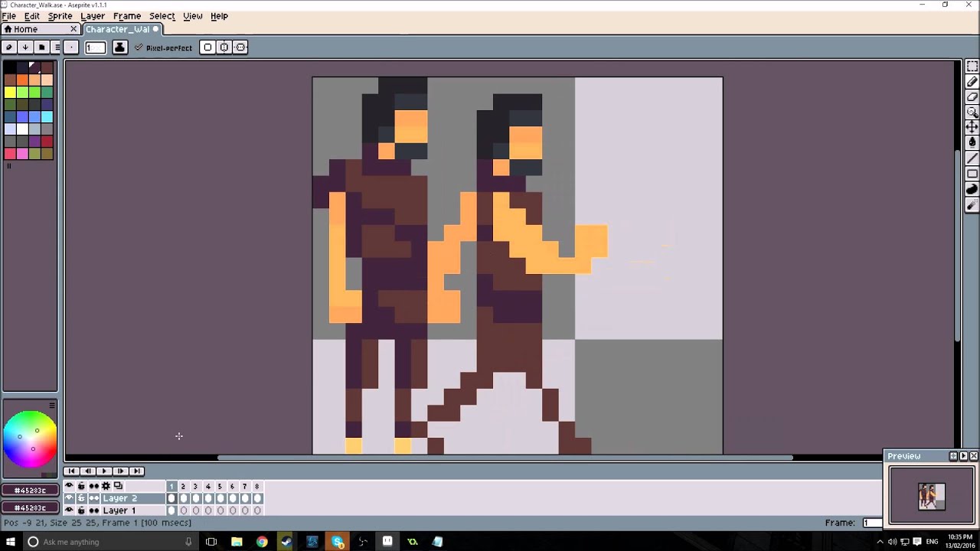
Task: Open the palette options menu button
Action: (57, 47)
